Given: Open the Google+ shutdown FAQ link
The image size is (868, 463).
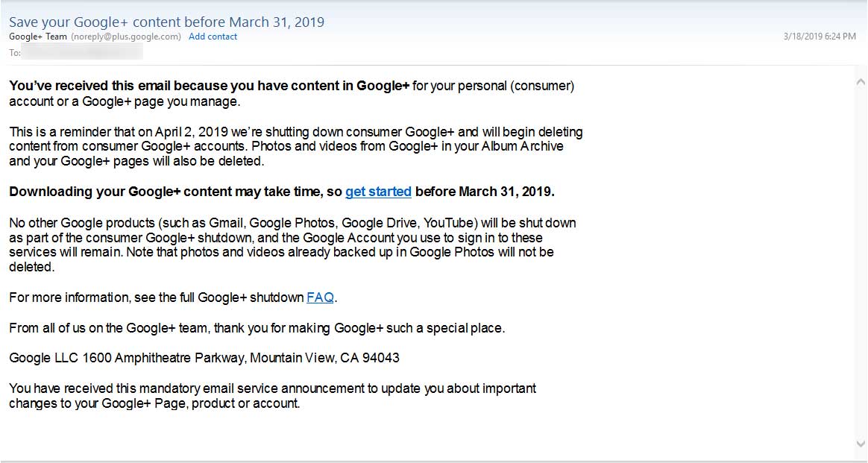Looking at the screenshot, I should click(320, 297).
